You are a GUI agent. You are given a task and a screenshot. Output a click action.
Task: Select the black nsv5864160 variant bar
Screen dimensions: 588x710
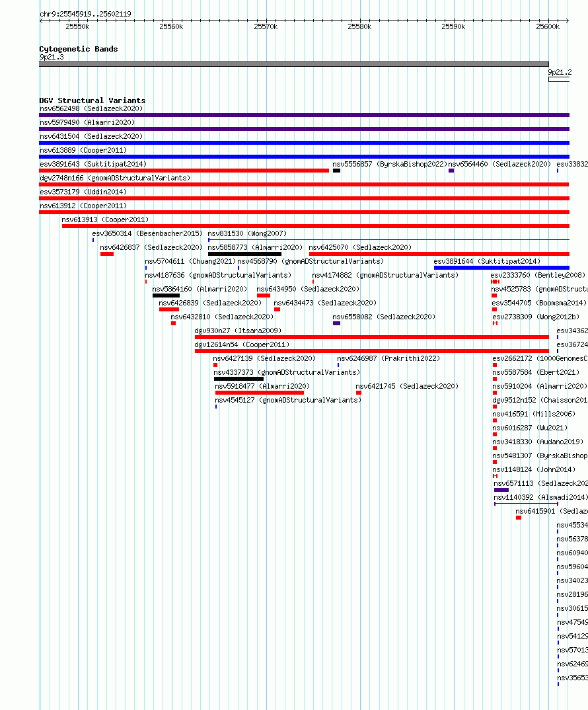(166, 296)
